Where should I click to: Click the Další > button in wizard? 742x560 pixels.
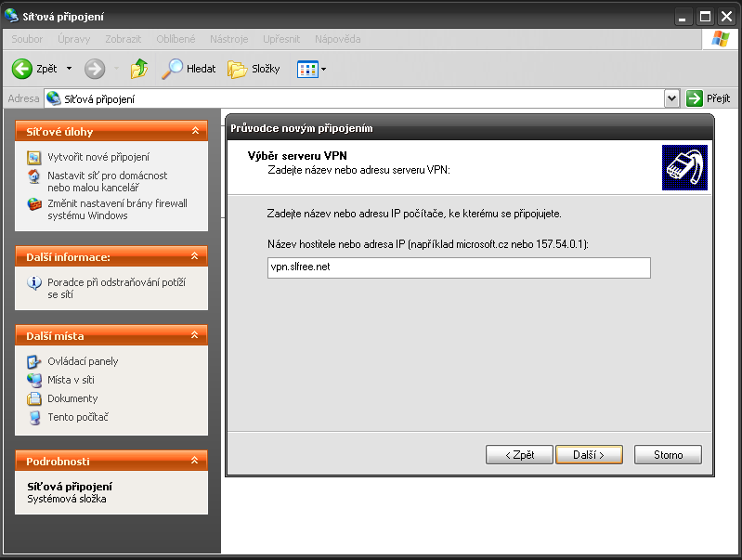588,455
